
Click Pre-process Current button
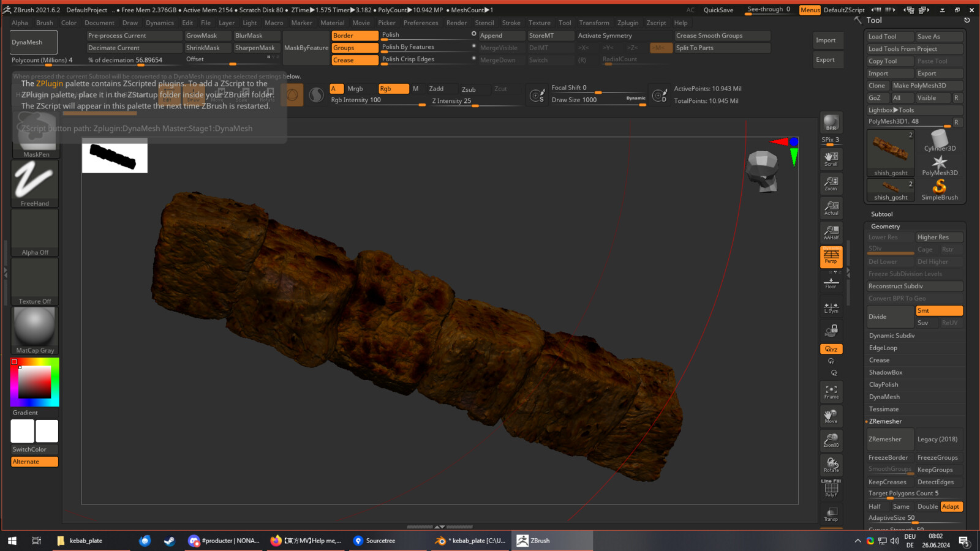134,36
